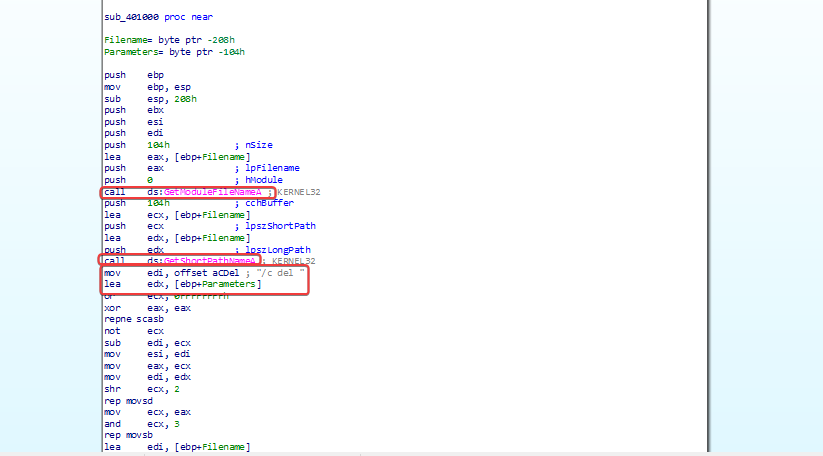Click the 'push 0' line commented hModule

click(x=194, y=180)
